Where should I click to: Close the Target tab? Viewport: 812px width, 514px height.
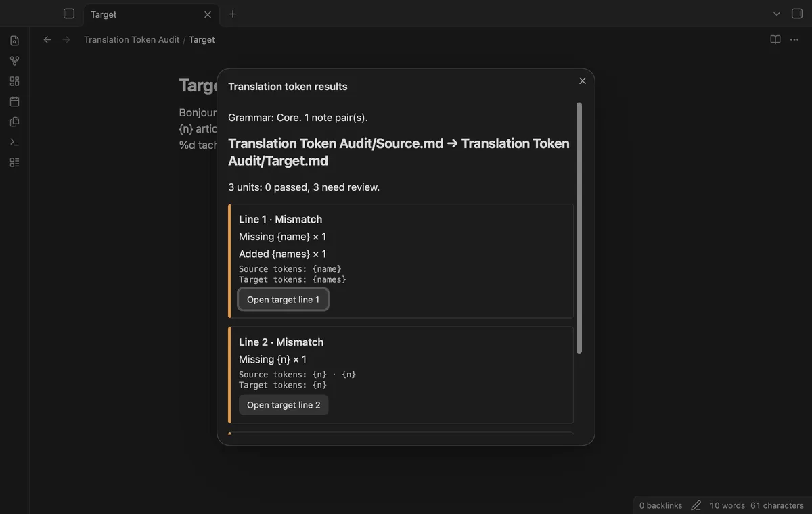click(208, 14)
